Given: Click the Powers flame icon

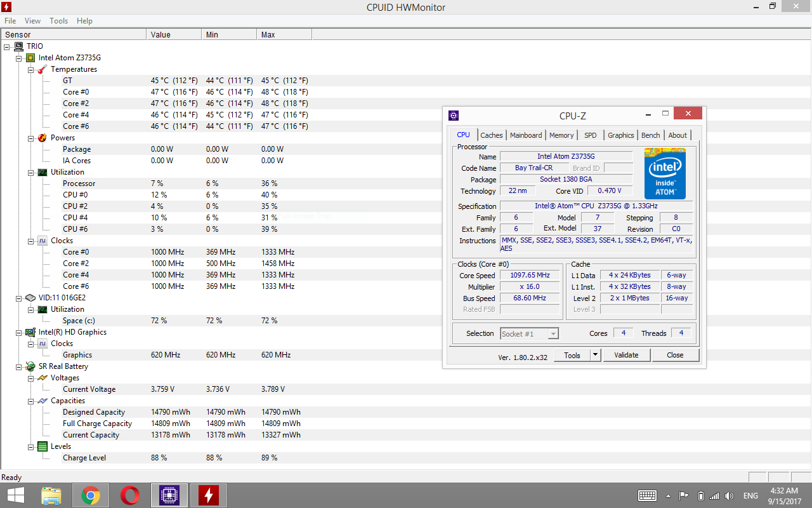Looking at the screenshot, I should pyautogui.click(x=43, y=138).
